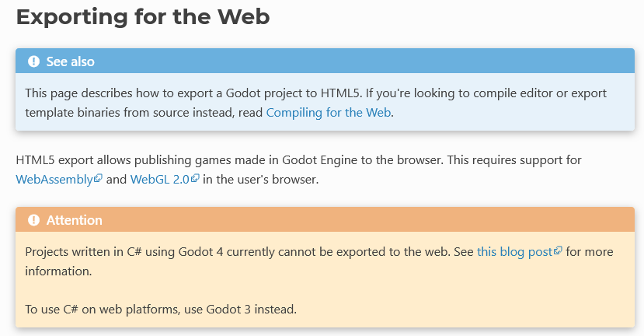Click the external-link icon after blog post
644x336 pixels.
click(x=558, y=250)
